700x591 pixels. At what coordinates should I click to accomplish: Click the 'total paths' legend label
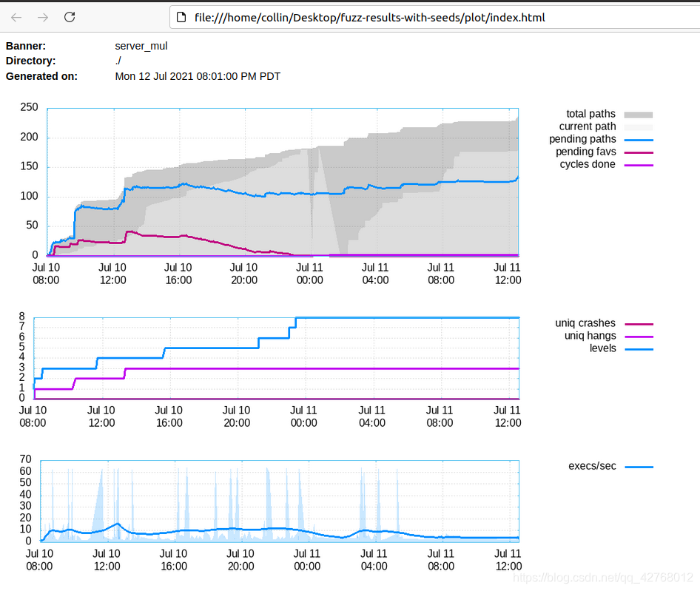590,114
